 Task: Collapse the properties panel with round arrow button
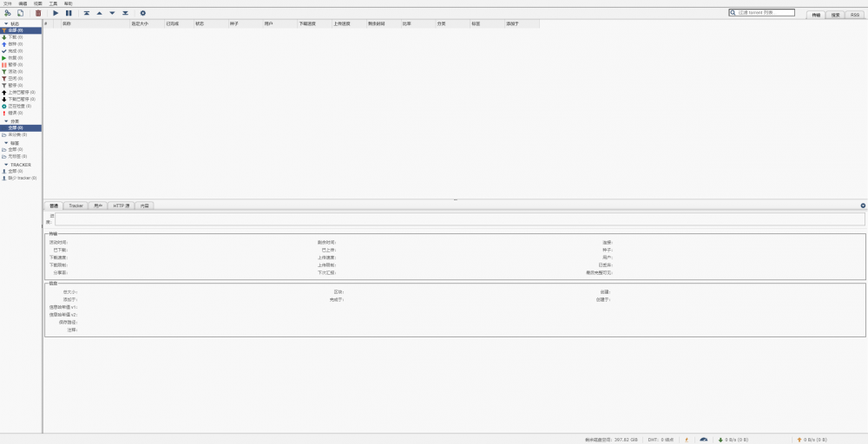click(x=863, y=206)
